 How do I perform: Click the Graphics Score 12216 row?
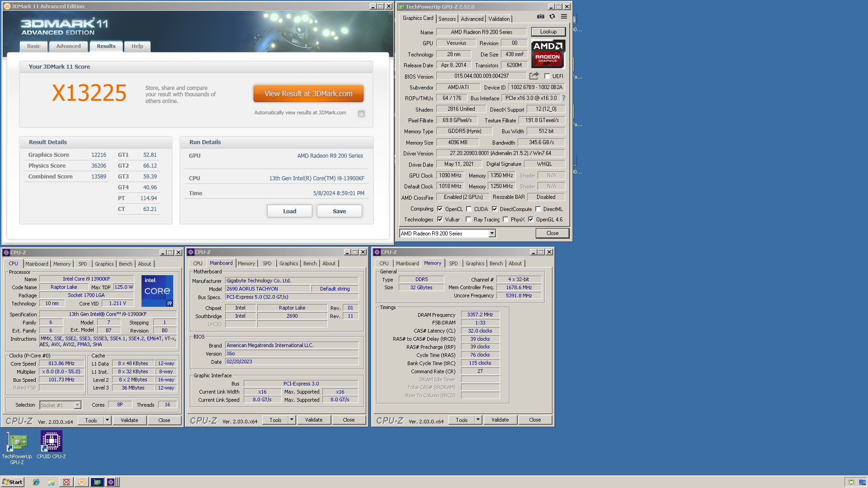[x=67, y=155]
